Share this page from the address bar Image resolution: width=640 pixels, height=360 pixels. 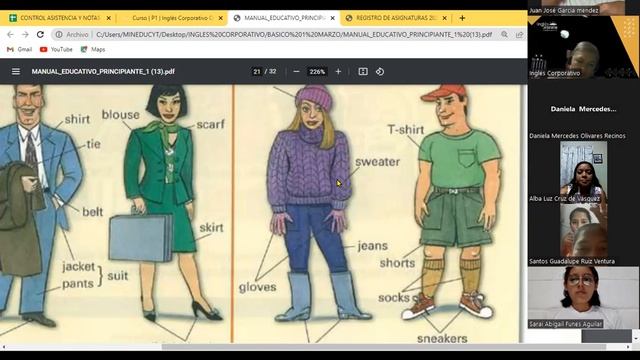click(519, 35)
